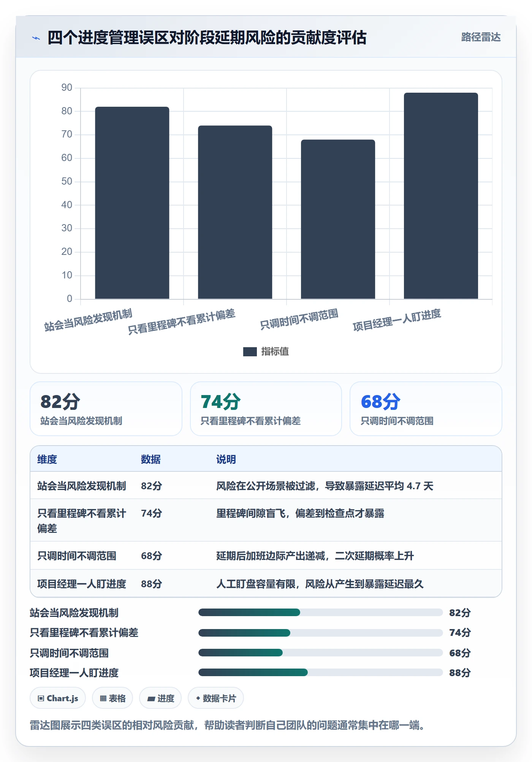
Task: Click text 风险在公开场景被过滤 in table
Action: [266, 486]
